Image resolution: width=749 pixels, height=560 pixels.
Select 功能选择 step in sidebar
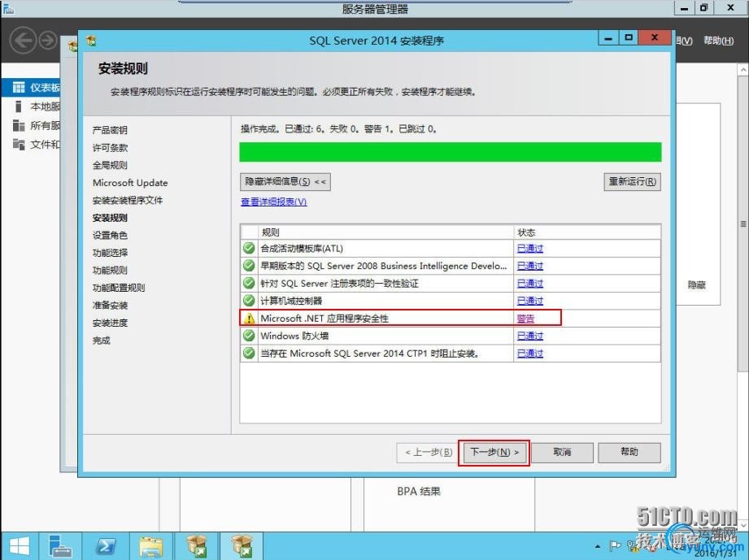(110, 253)
